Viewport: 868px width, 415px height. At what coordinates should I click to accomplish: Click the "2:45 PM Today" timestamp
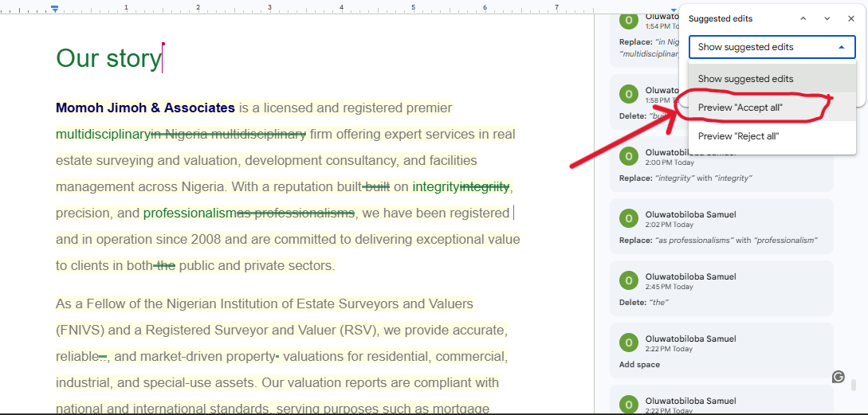click(670, 287)
